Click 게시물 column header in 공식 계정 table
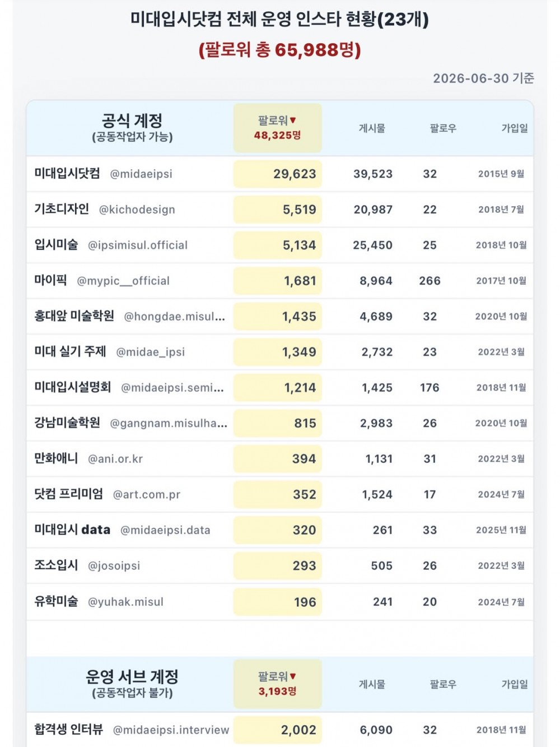This screenshot has height=747, width=560. pos(372,128)
